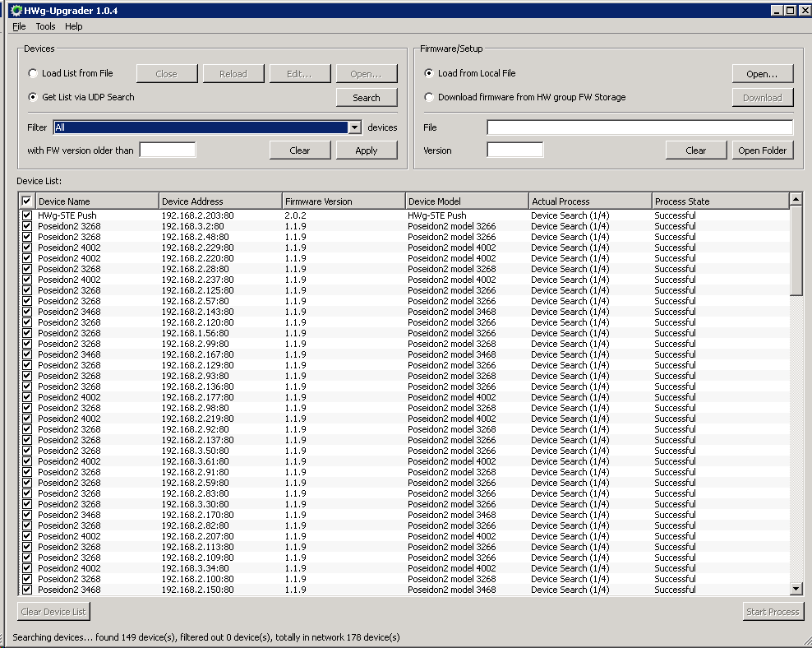The height and width of the screenshot is (648, 812).
Task: Select address cell 192.168.2.177:80
Action: pos(197,397)
